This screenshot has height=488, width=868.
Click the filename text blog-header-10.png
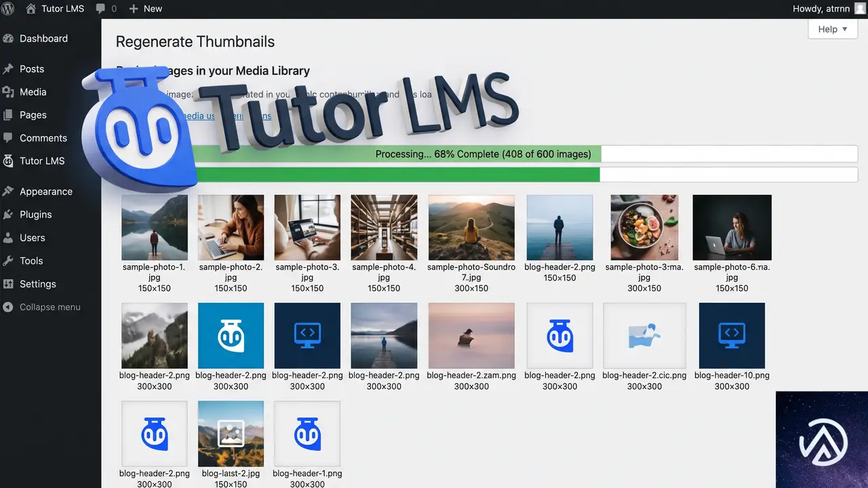point(732,375)
